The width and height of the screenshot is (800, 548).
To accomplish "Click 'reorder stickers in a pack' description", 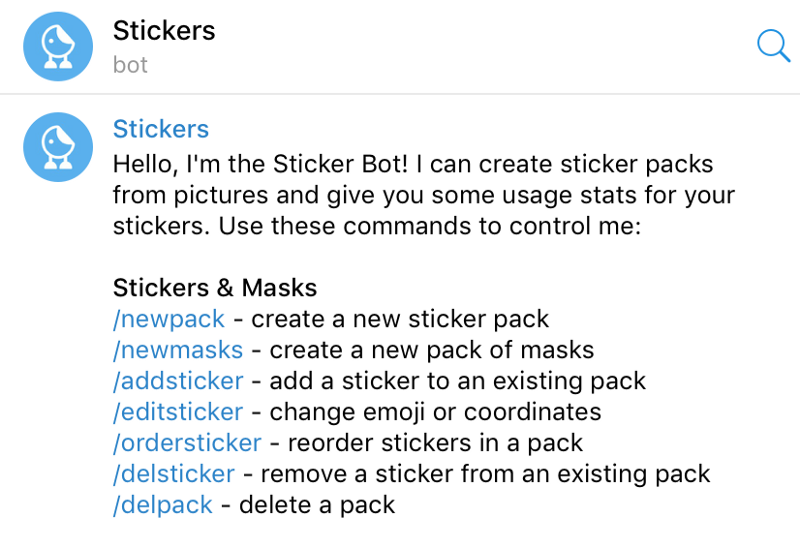I will point(435,443).
